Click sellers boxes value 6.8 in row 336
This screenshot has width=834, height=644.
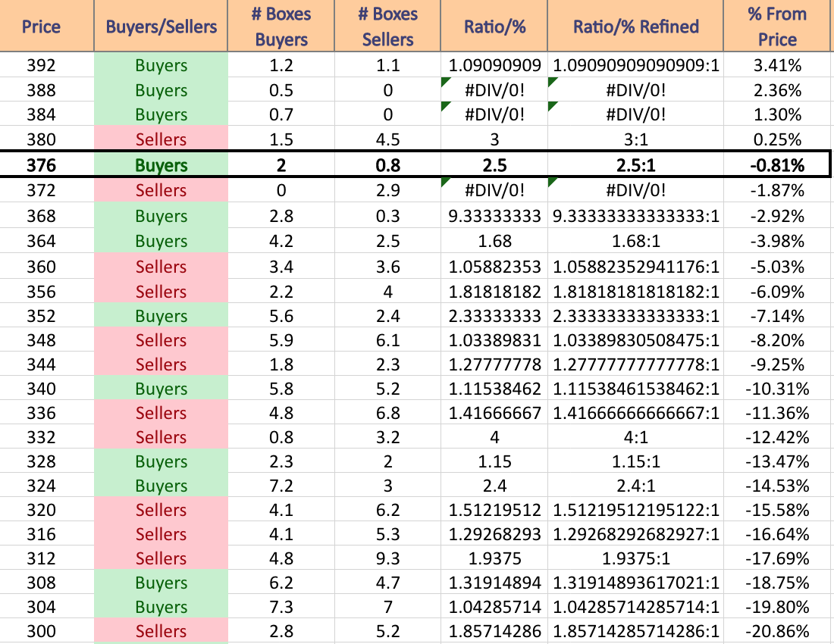click(x=387, y=413)
